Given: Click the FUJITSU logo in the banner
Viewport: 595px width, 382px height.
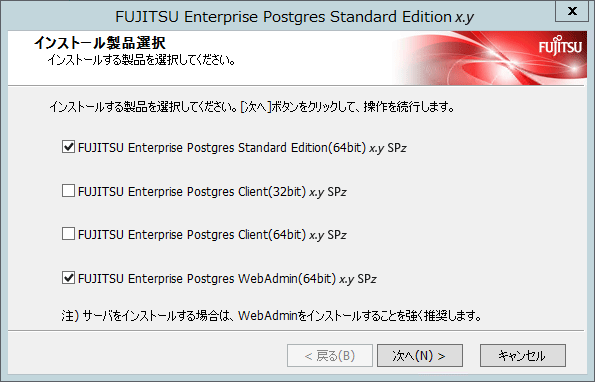Looking at the screenshot, I should (560, 46).
